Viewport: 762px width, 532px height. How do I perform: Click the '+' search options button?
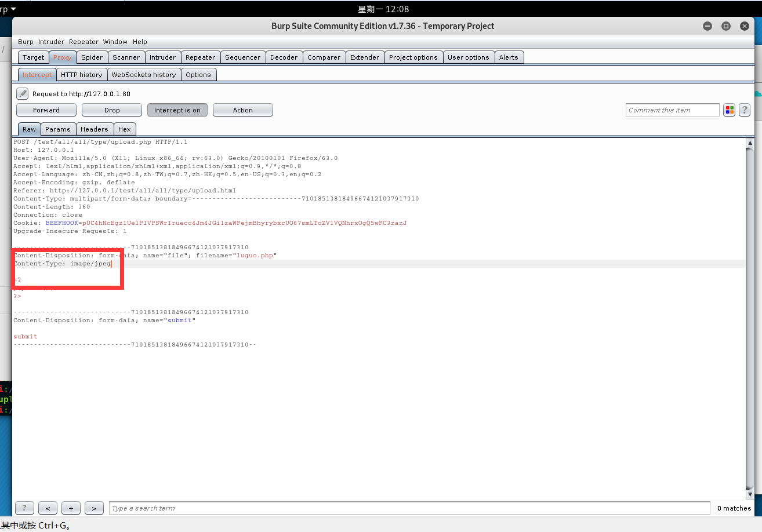(71, 508)
